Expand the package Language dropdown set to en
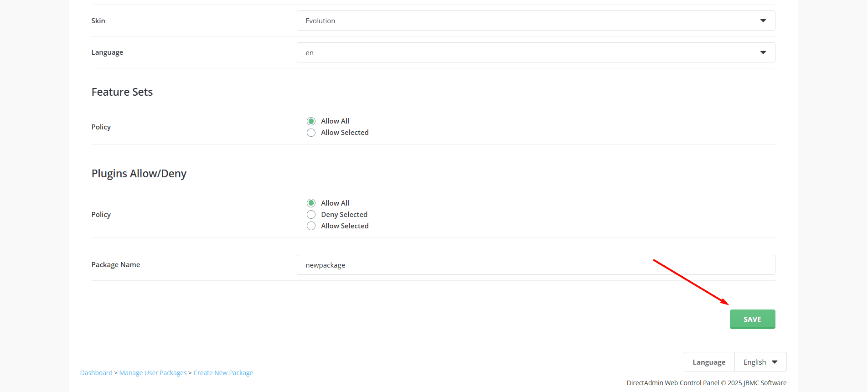Image resolution: width=868 pixels, height=392 pixels. pyautogui.click(x=535, y=52)
